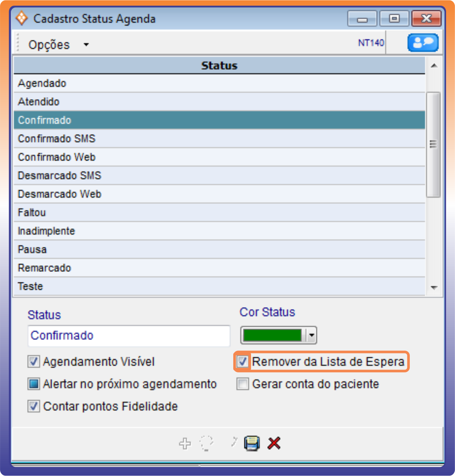Click the Status name input field

click(129, 336)
